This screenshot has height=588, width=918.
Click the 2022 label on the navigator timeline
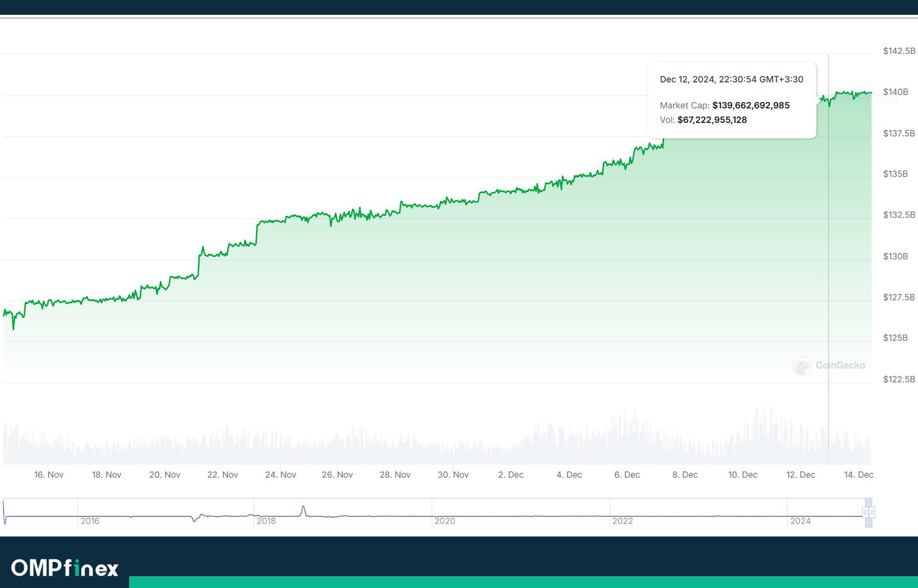[622, 521]
